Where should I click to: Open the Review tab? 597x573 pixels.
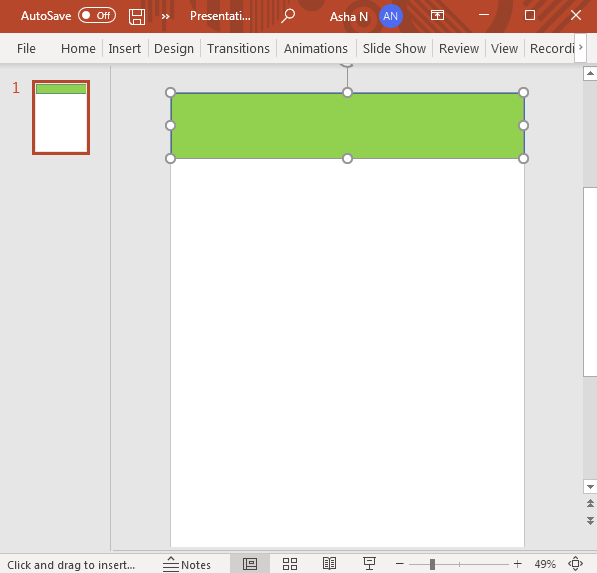[x=459, y=48]
